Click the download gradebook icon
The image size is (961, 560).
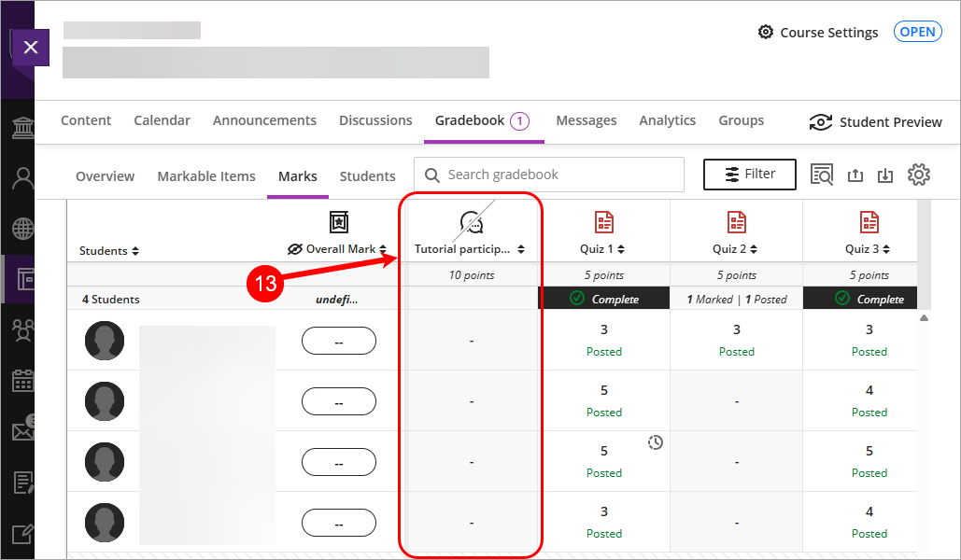point(885,175)
